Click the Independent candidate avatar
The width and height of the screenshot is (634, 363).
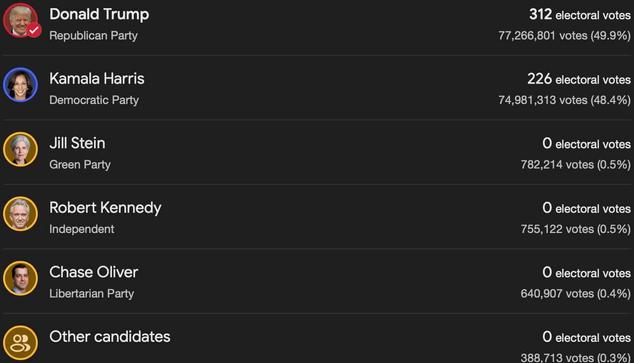pyautogui.click(x=20, y=214)
